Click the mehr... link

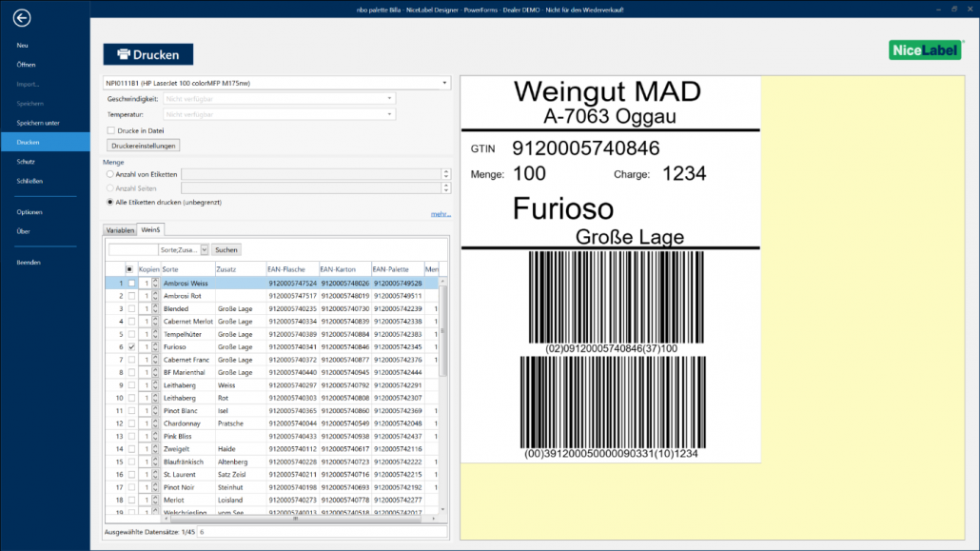click(441, 214)
